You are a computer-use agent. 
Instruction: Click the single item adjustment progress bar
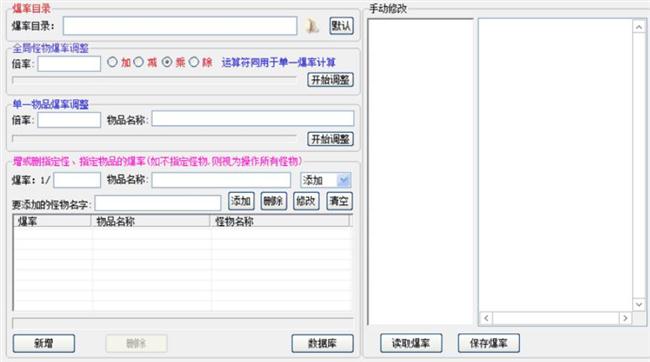click(154, 138)
